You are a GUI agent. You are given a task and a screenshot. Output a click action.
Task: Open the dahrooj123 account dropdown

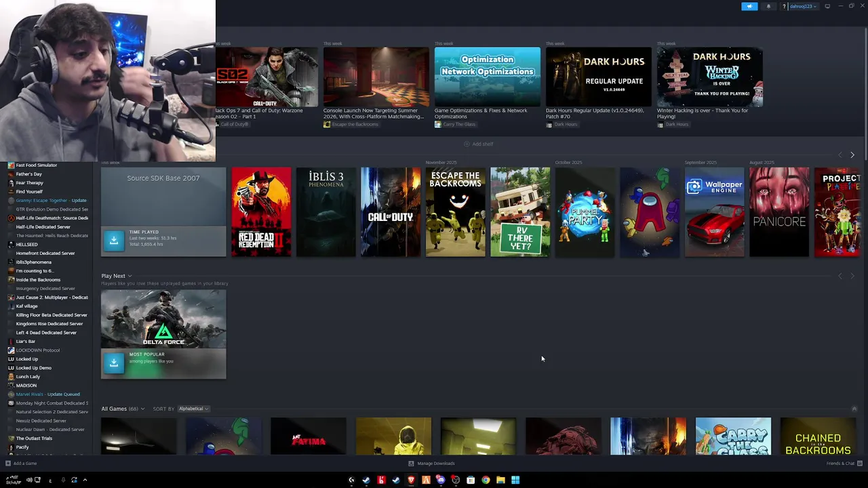[803, 6]
